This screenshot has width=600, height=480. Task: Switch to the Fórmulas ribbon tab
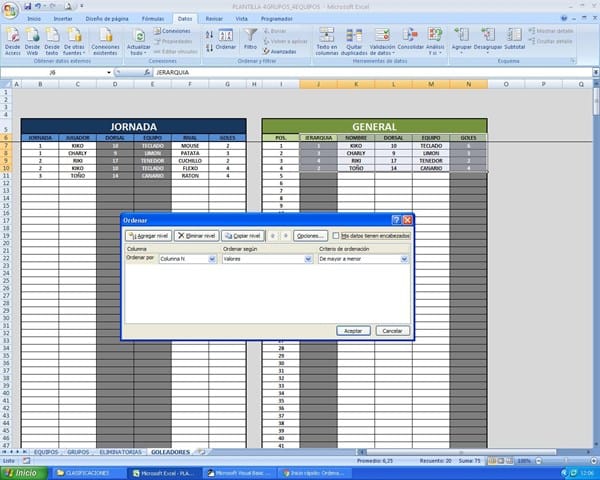pos(153,18)
